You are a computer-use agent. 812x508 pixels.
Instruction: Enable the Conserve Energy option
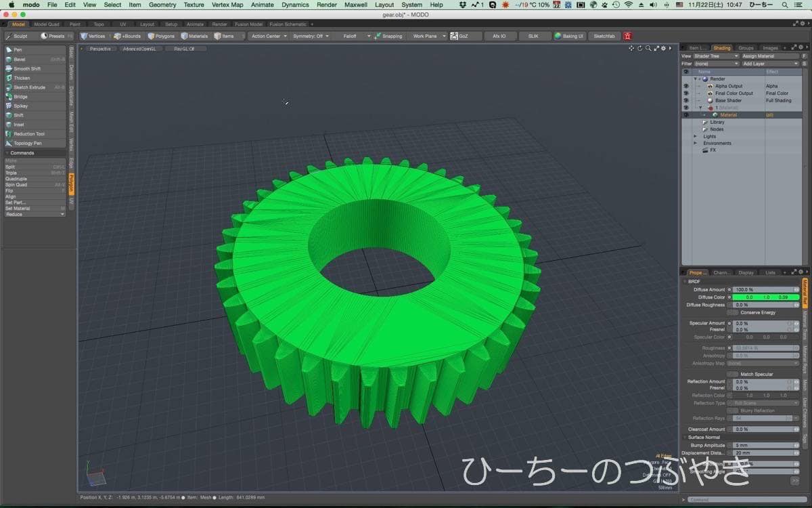tap(732, 312)
